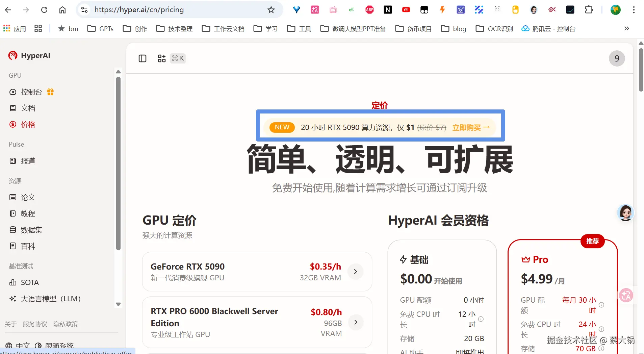The width and height of the screenshot is (644, 354).
Task: Toggle the sidebar panel icon
Action: (143, 58)
